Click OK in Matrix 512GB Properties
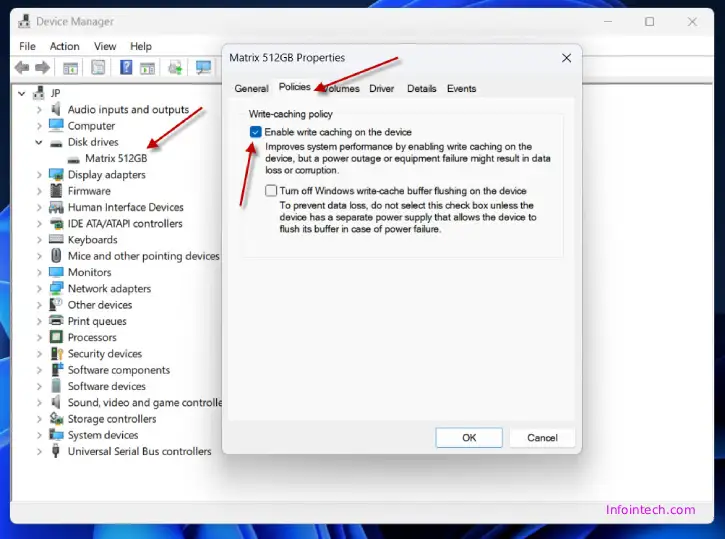The image size is (725, 539). 469,437
